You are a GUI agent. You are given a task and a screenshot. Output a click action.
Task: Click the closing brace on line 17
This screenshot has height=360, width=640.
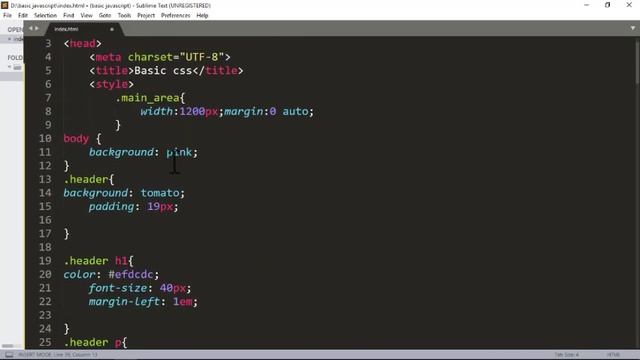click(67, 234)
